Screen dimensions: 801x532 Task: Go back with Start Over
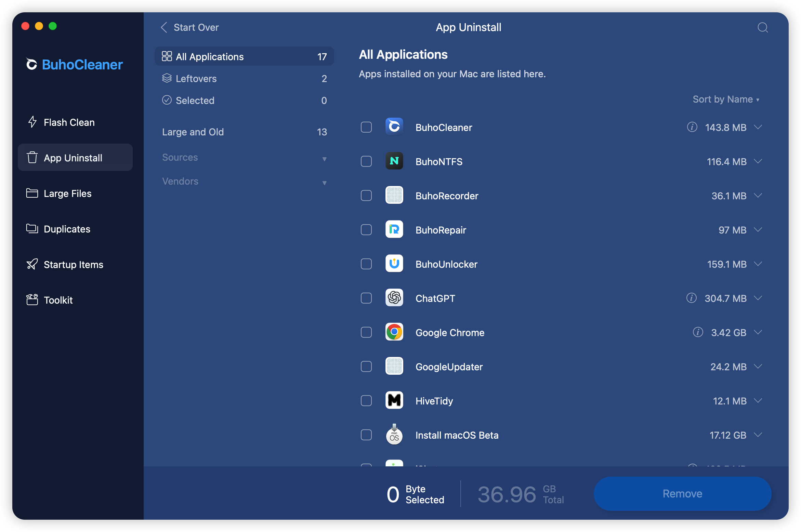[x=190, y=27]
